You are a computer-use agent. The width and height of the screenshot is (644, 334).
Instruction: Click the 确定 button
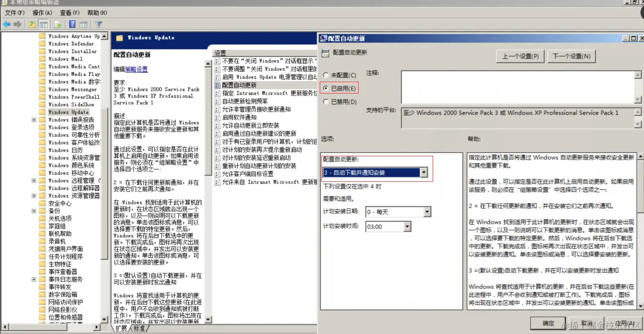pos(549,323)
